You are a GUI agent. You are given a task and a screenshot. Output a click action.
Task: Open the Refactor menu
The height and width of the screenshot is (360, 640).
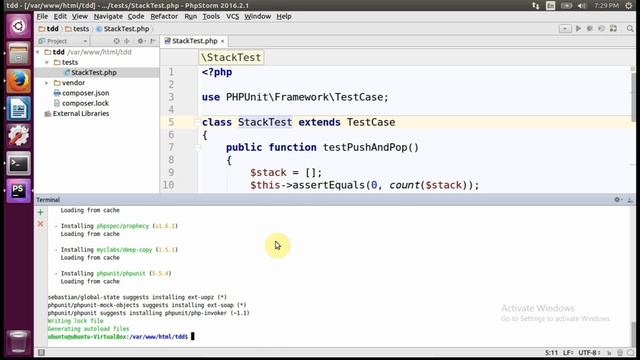pyautogui.click(x=164, y=16)
